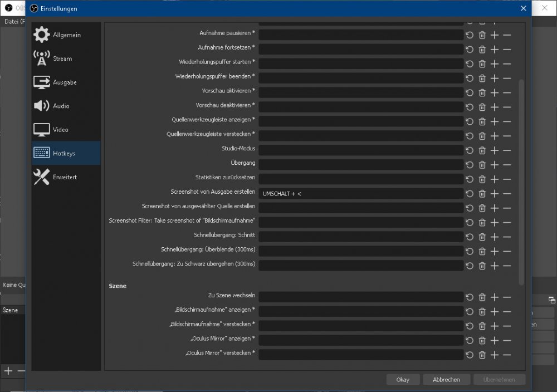Open the Allgemein settings gear icon

(42, 34)
